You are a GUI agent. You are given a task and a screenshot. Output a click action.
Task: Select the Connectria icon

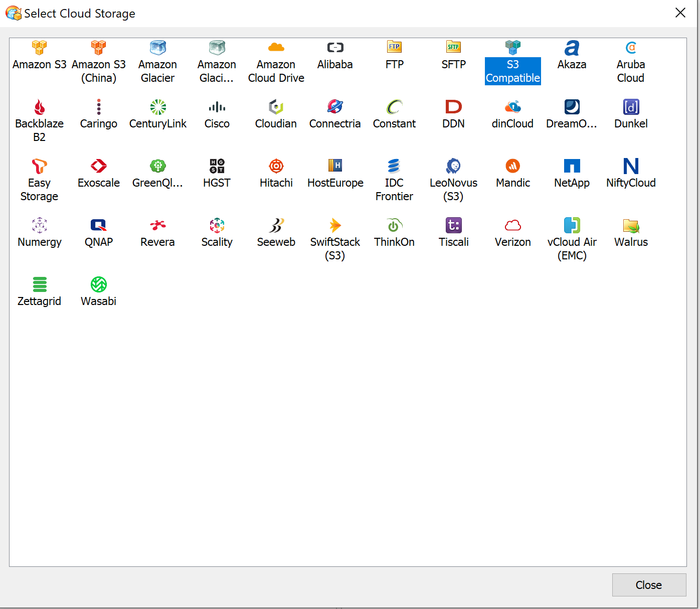[335, 107]
